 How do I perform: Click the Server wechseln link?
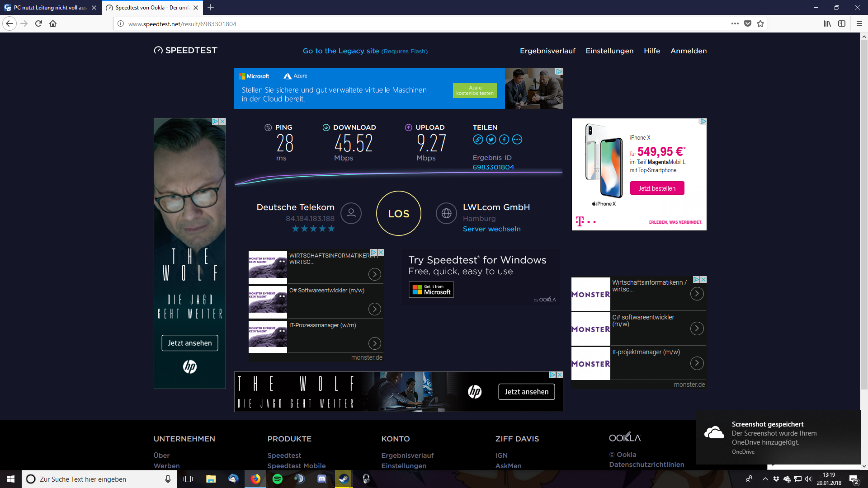[x=491, y=229]
